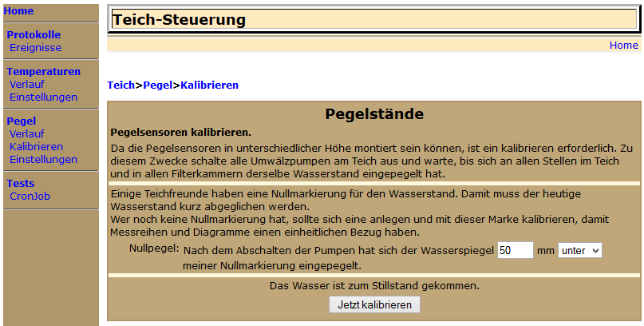Viewport: 644px width, 326px height.
Task: Open Home in the left sidebar
Action: coord(19,11)
